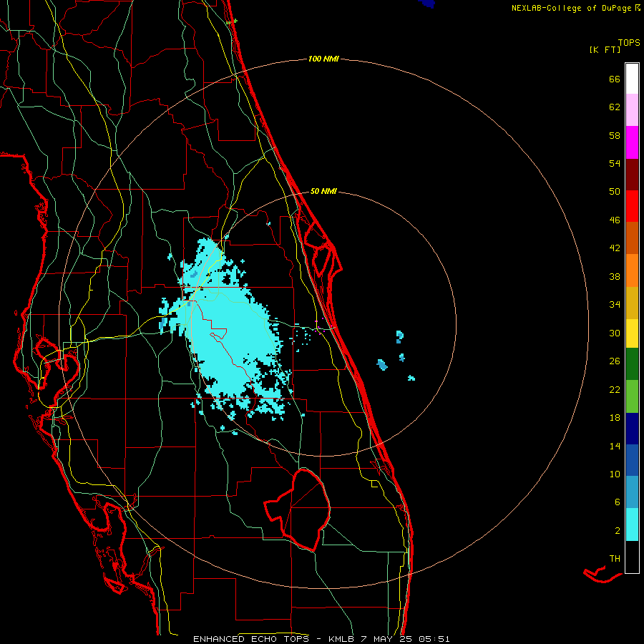Screen dimensions: 644x644
Task: Click the legend value 14
Action: tap(615, 446)
